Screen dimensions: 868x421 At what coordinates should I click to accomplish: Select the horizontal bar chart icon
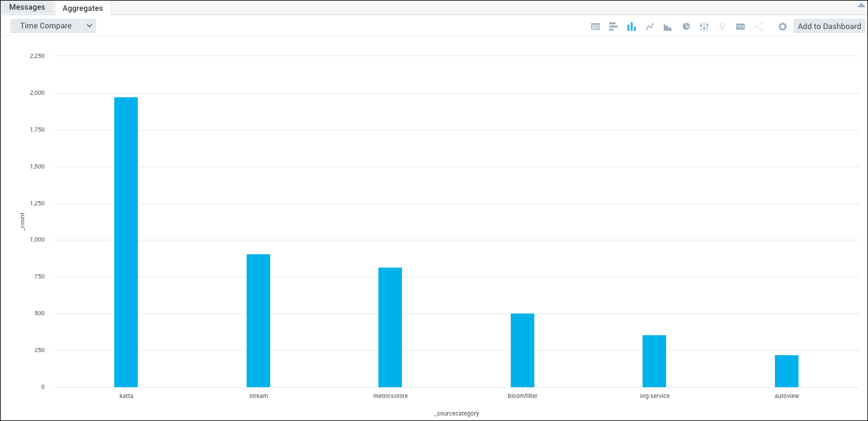(x=613, y=27)
